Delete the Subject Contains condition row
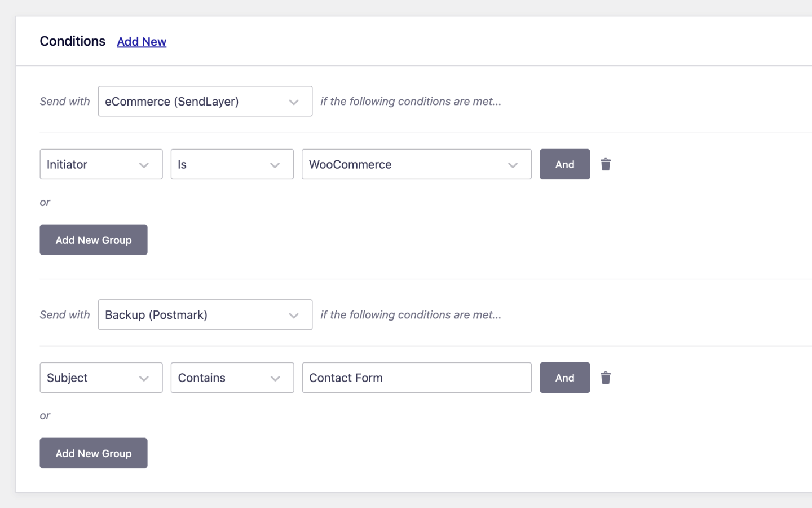Viewport: 812px width, 508px height. tap(606, 378)
